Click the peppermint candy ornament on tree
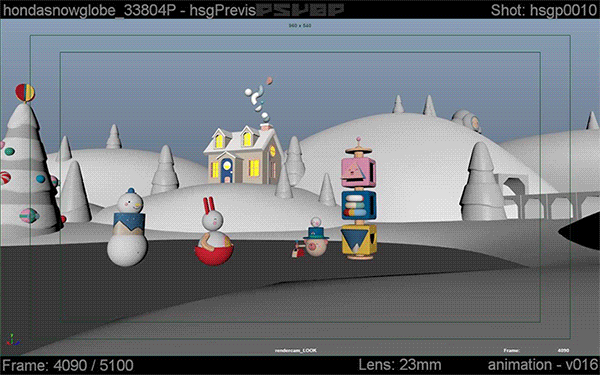Screen dimensions: 600x375 coord(5,178)
